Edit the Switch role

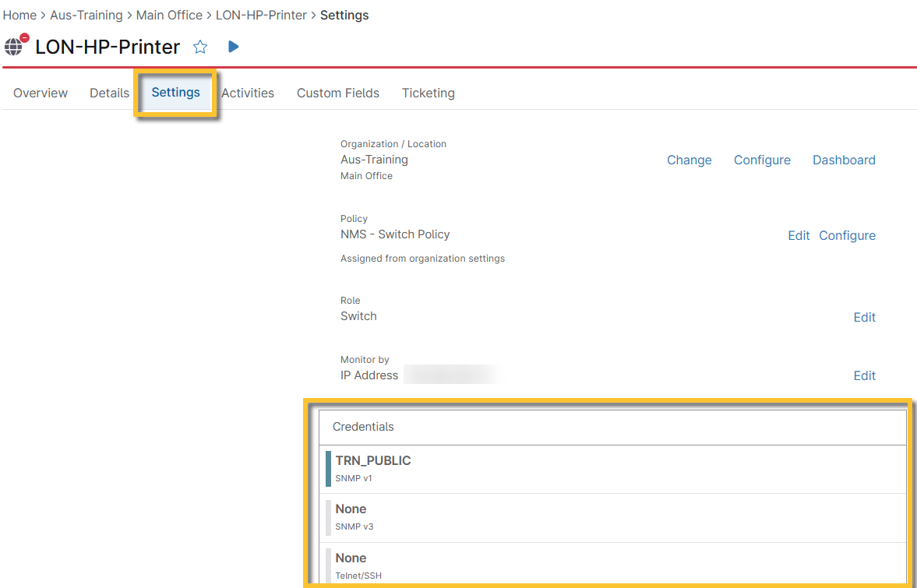864,317
